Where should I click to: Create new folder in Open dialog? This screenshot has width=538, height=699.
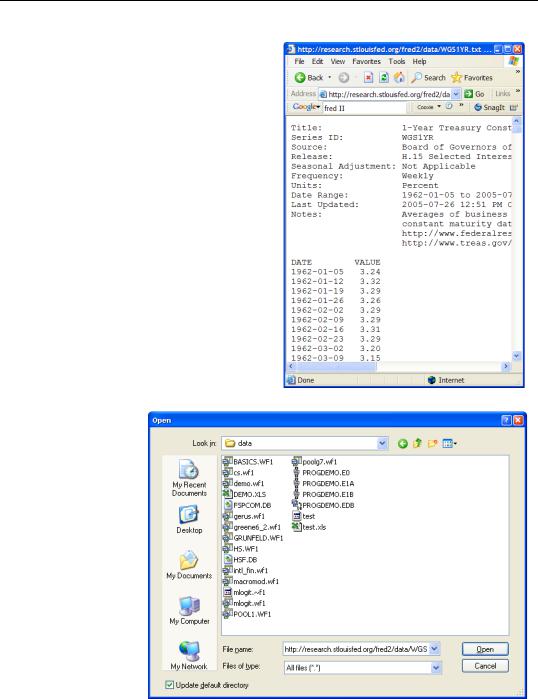(432, 444)
